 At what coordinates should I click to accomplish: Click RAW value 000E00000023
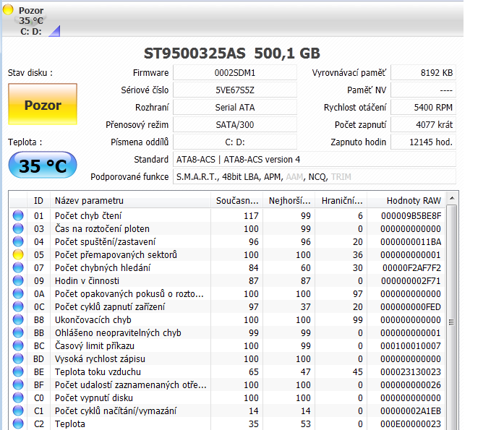(x=411, y=424)
